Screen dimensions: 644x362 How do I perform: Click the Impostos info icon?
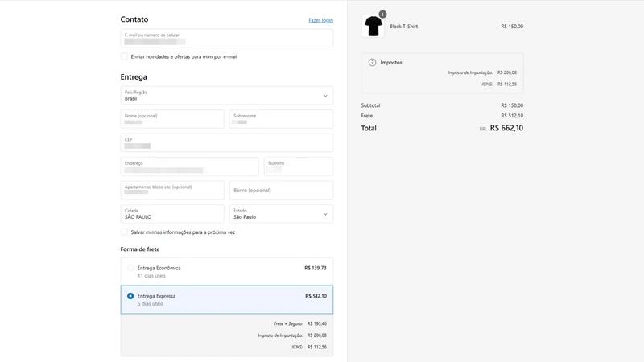tap(372, 63)
